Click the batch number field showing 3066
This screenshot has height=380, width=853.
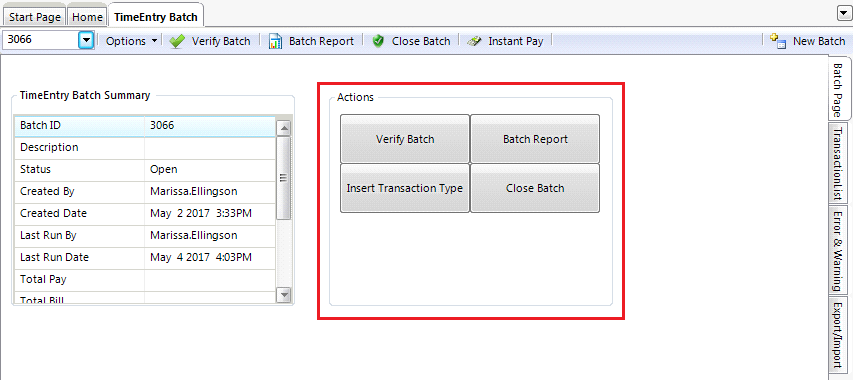coord(41,40)
